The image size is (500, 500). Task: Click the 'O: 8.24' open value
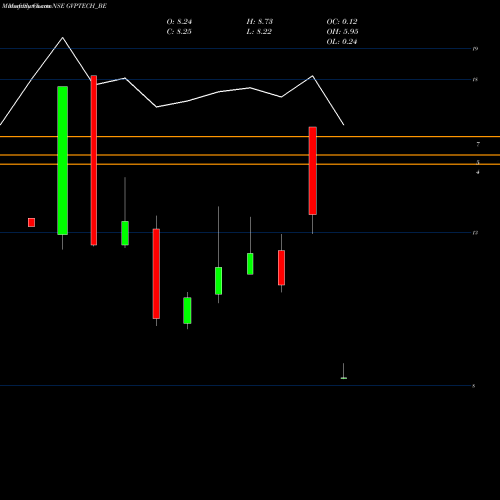coord(179,22)
